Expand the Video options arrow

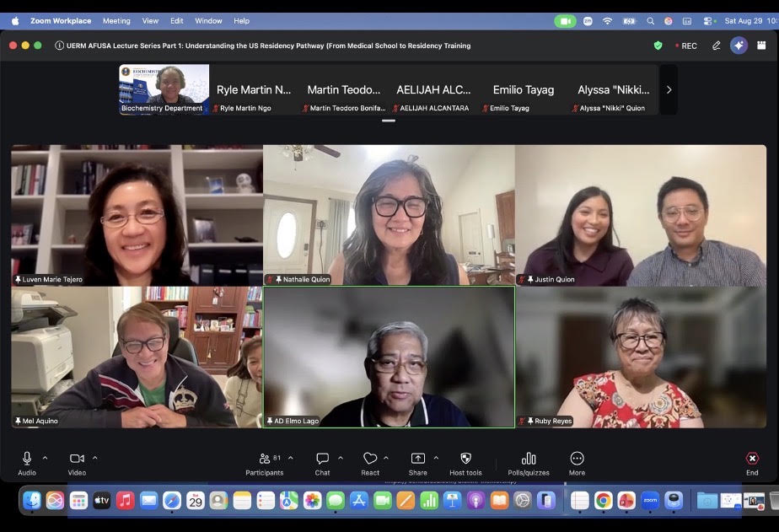click(95, 458)
